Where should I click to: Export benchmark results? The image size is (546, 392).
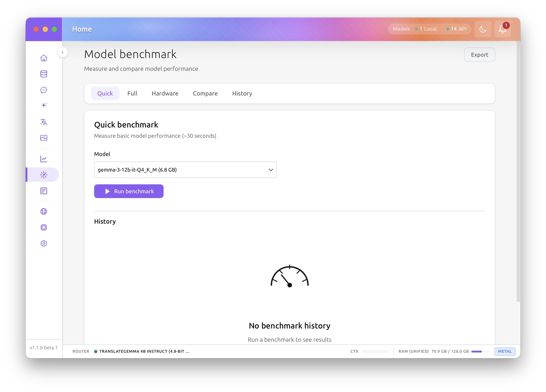479,55
